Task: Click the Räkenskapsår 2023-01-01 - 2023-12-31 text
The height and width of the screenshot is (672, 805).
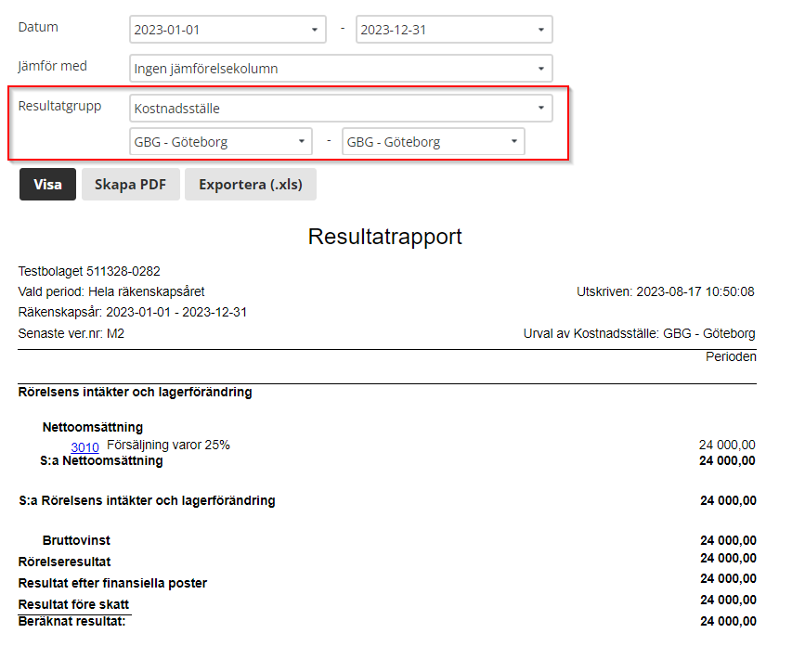Action: pyautogui.click(x=133, y=312)
